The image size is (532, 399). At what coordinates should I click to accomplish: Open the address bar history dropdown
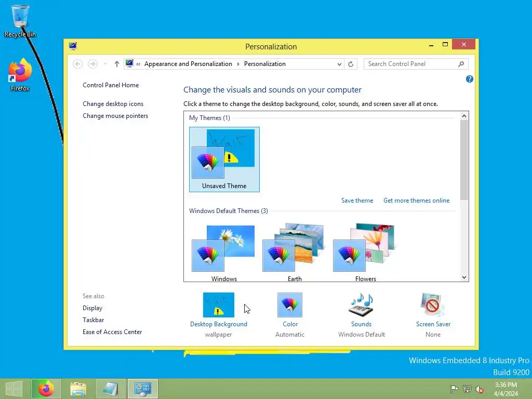(x=339, y=64)
